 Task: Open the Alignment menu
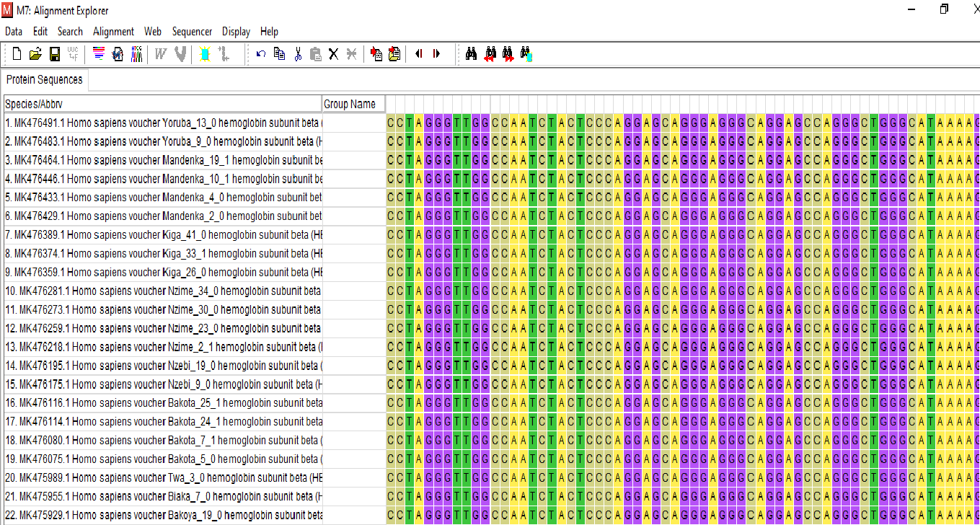click(x=113, y=32)
